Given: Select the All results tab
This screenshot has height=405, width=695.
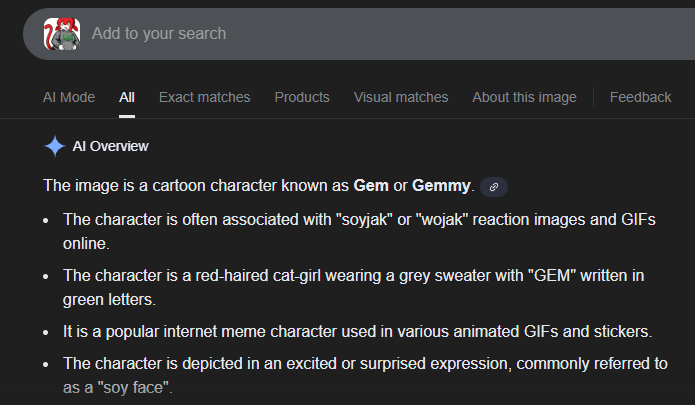Looking at the screenshot, I should [127, 97].
